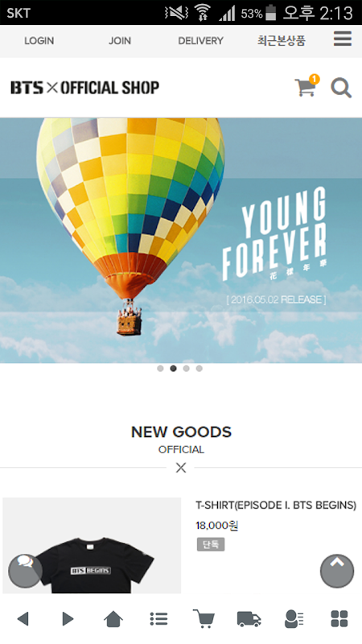
Task: Select the third banner slide dot
Action: [x=187, y=369]
